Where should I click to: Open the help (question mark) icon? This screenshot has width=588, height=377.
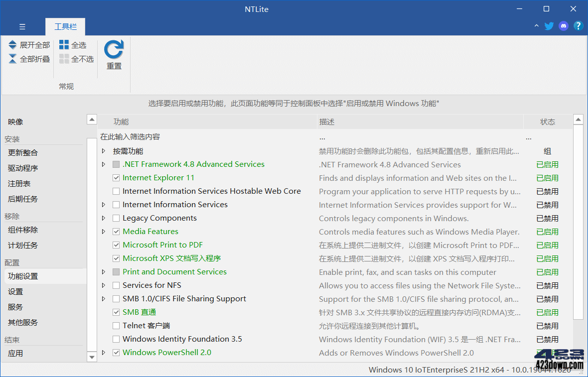[x=578, y=25]
